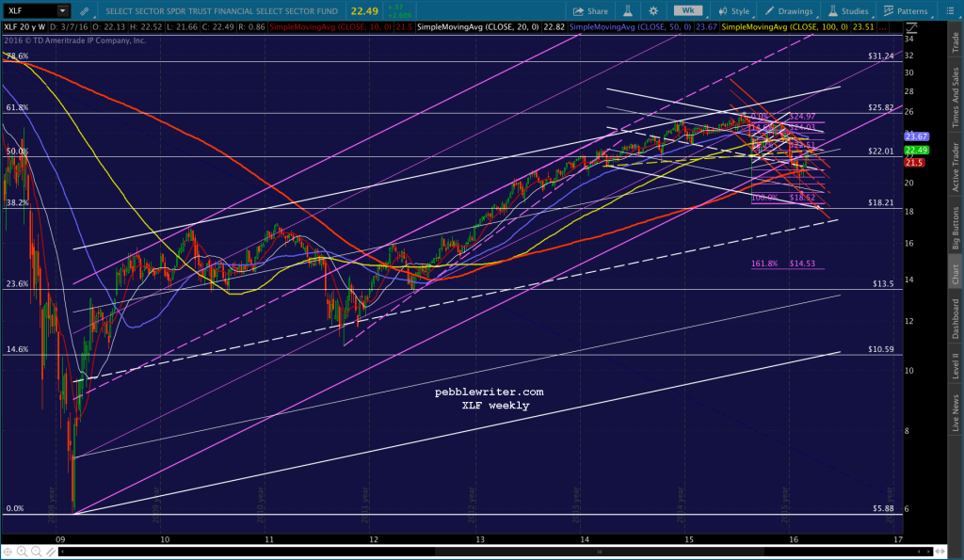Open chart settings gear icon
This screenshot has width=964, height=560.
653,10
